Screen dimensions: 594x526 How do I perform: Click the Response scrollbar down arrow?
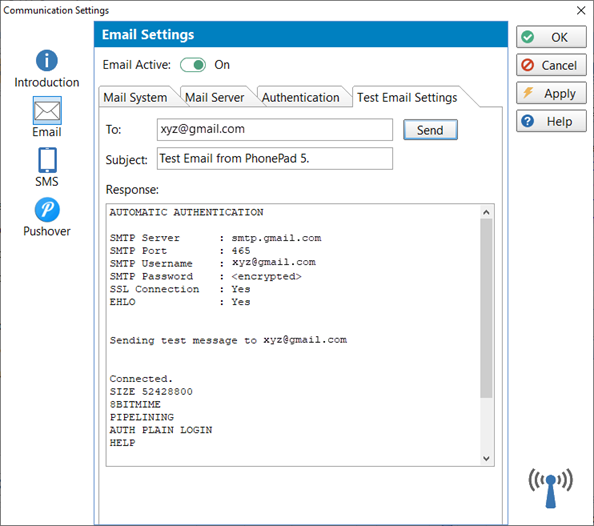[x=486, y=459]
